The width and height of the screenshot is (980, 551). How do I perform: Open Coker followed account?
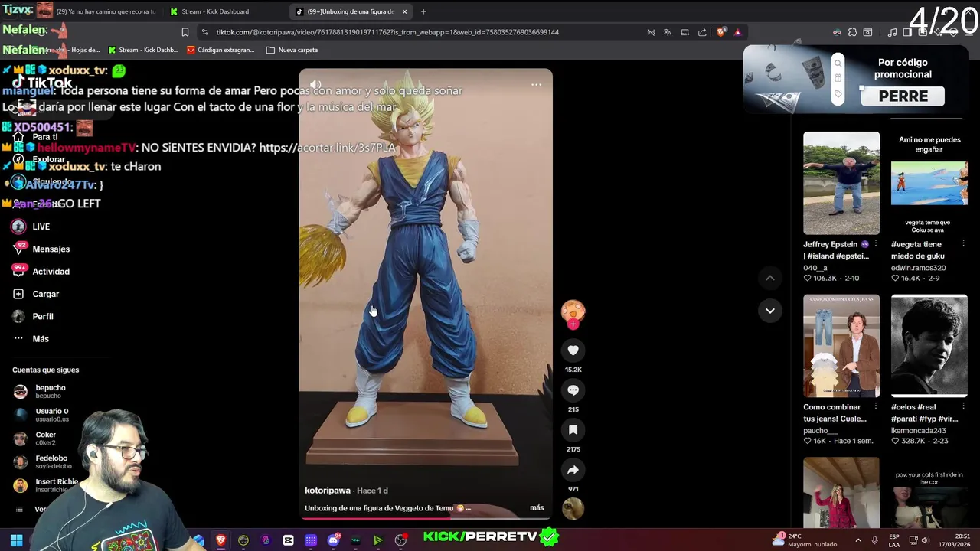pyautogui.click(x=36, y=438)
